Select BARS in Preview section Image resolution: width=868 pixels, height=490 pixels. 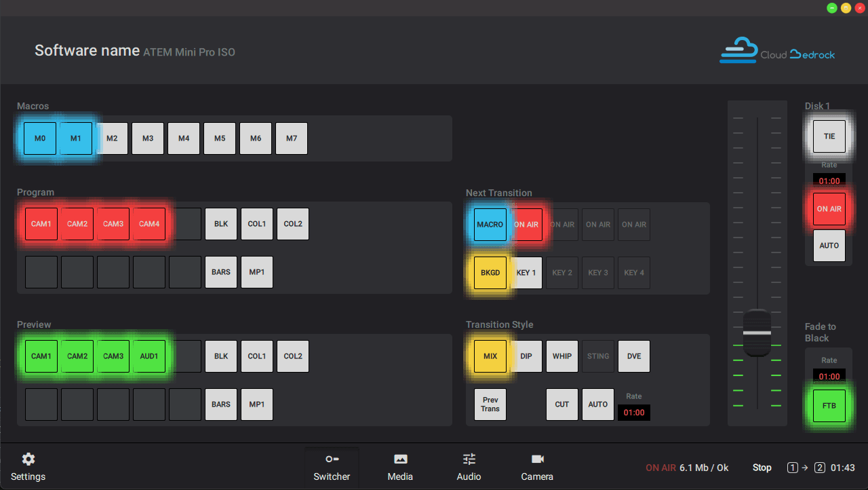221,404
